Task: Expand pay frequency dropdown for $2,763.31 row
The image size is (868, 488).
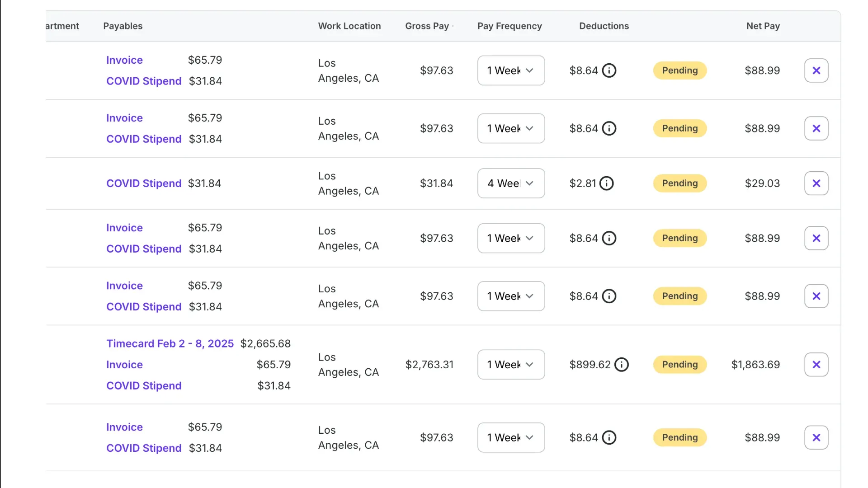Action: pyautogui.click(x=511, y=365)
